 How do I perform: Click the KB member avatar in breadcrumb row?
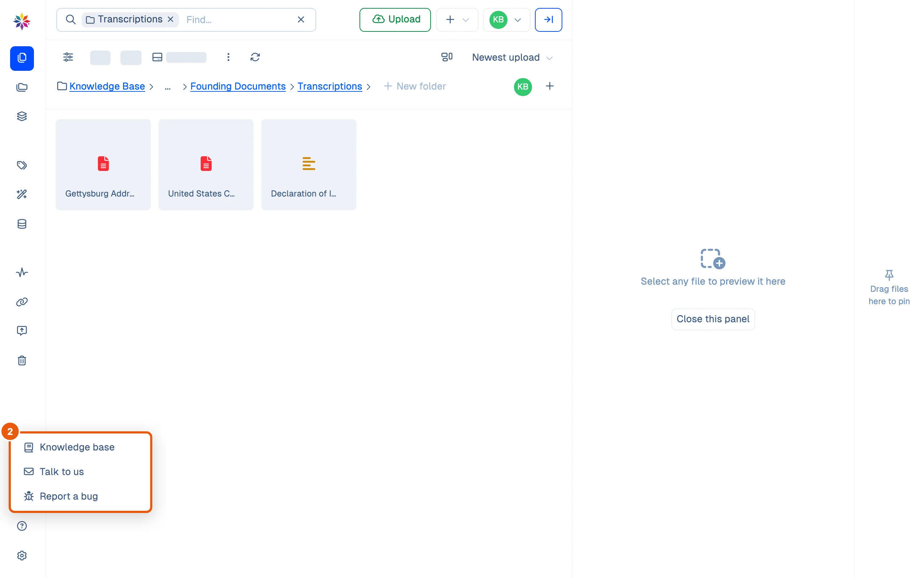coord(523,87)
